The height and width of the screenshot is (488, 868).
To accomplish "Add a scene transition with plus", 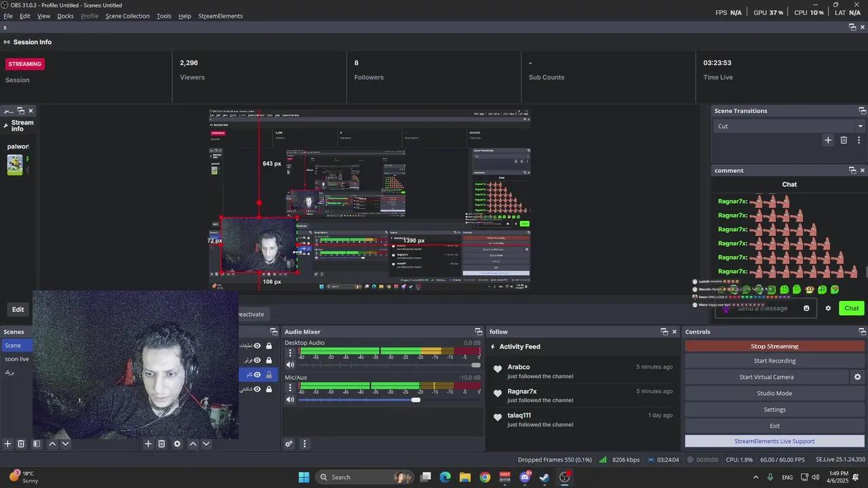I will [x=828, y=140].
